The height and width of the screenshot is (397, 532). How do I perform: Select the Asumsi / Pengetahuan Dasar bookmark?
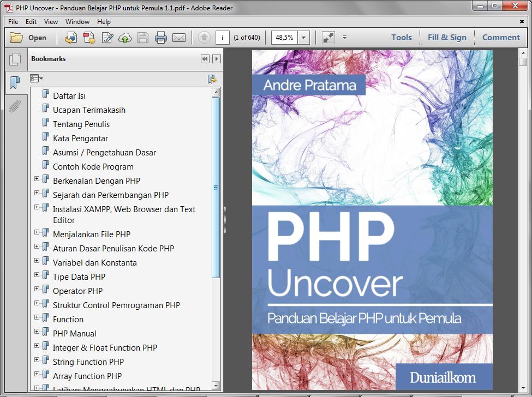click(105, 153)
